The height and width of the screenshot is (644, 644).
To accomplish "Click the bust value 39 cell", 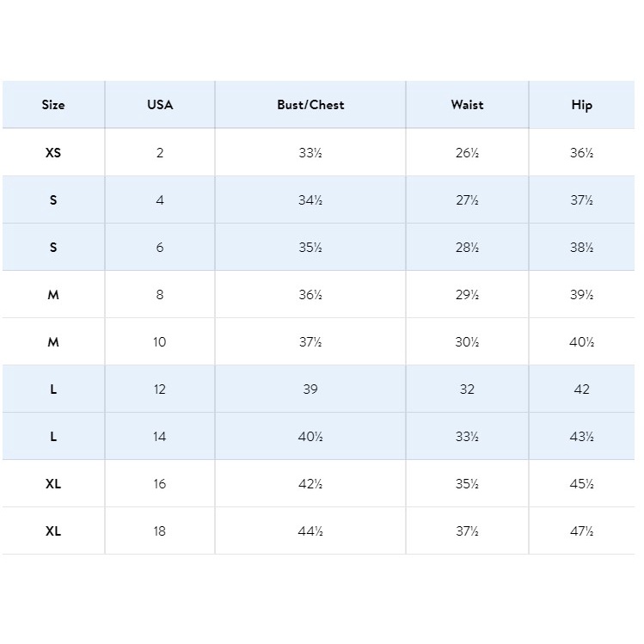I will click(x=310, y=389).
